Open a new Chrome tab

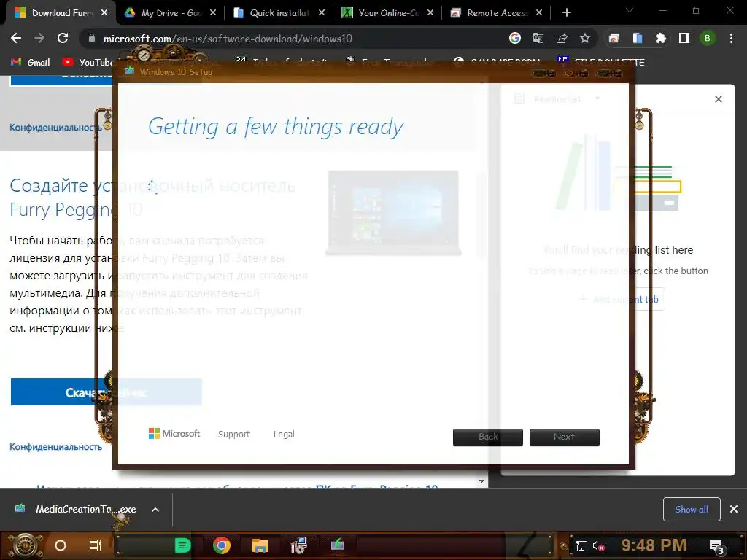(x=566, y=13)
